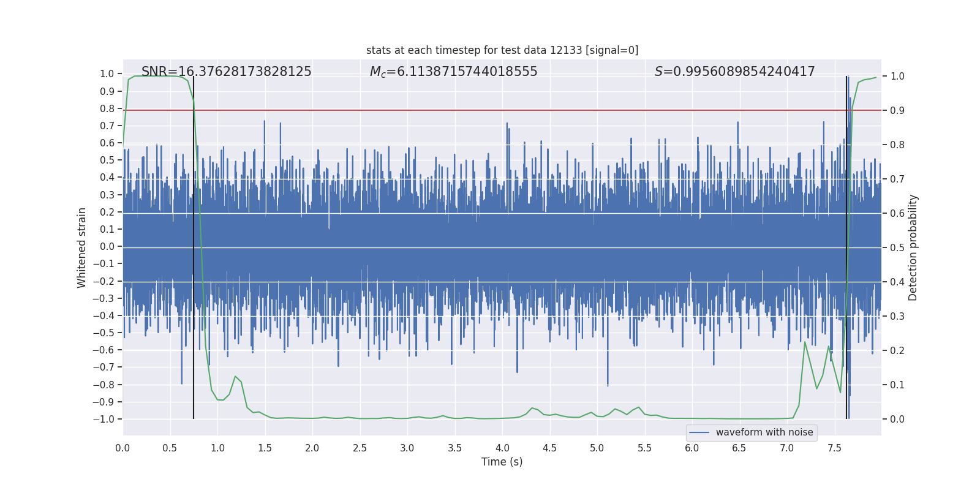Select the S=0.9956 annotation text
980x490 pixels.
click(734, 72)
